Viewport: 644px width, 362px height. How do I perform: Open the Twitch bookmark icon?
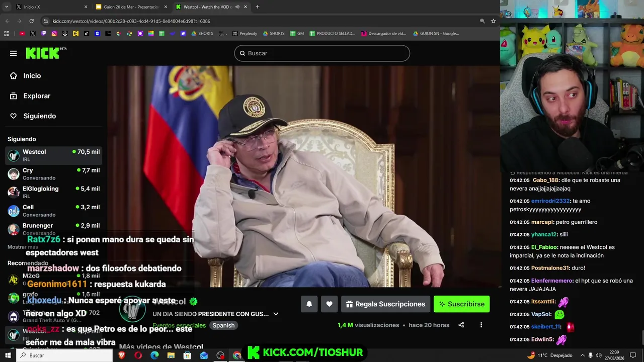point(44,34)
